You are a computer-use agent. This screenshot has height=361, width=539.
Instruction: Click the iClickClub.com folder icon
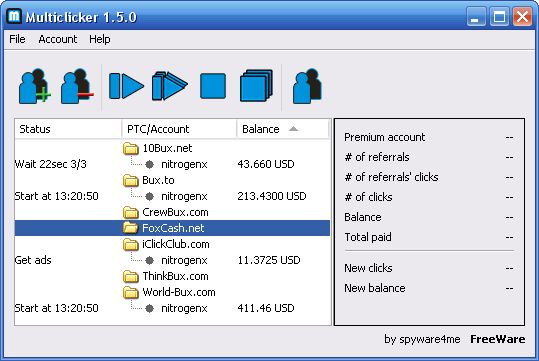[x=131, y=244]
